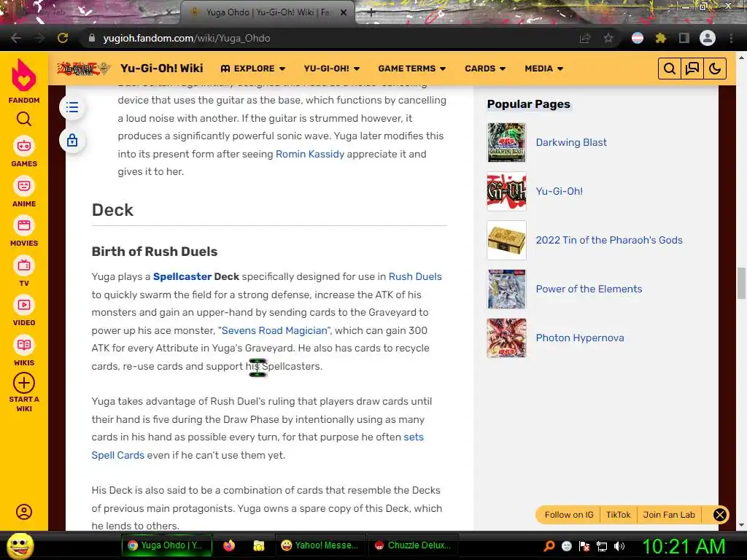Viewport: 747px width, 560px height.
Task: Go back in browser history
Action: 16,38
